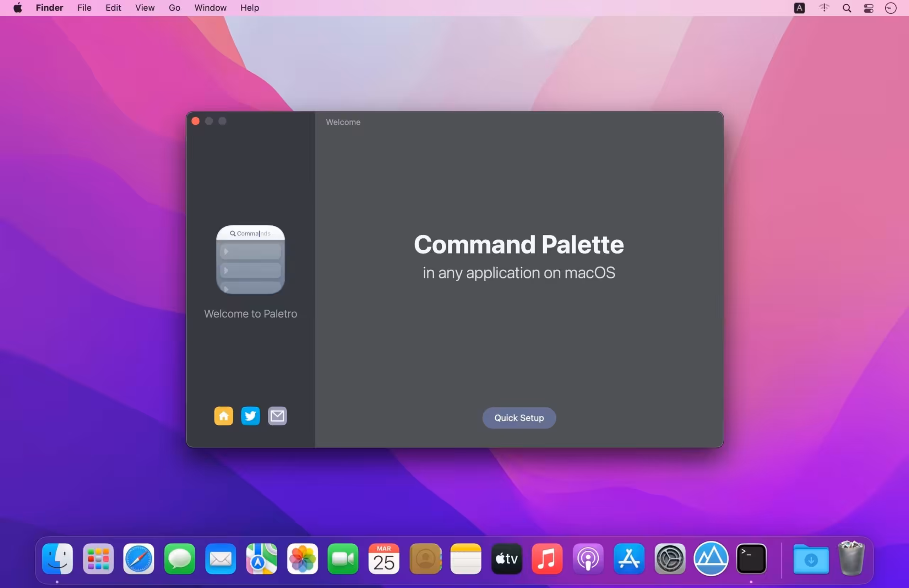Open Maps from the Dock
The width and height of the screenshot is (909, 588).
click(x=261, y=559)
